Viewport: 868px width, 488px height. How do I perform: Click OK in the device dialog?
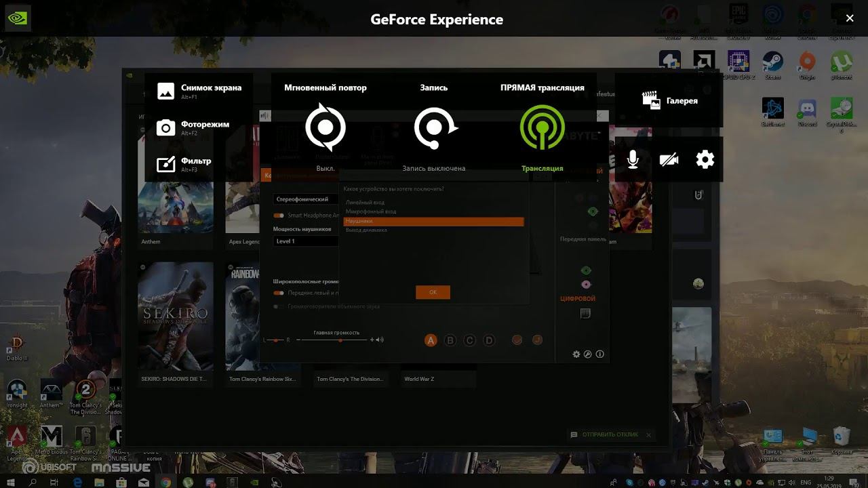pos(433,292)
